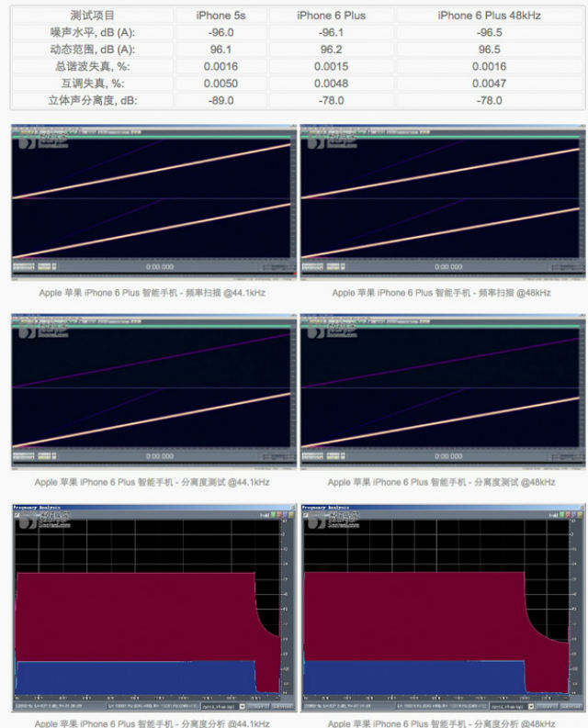Click the 测试项目 header cell

tap(92, 16)
